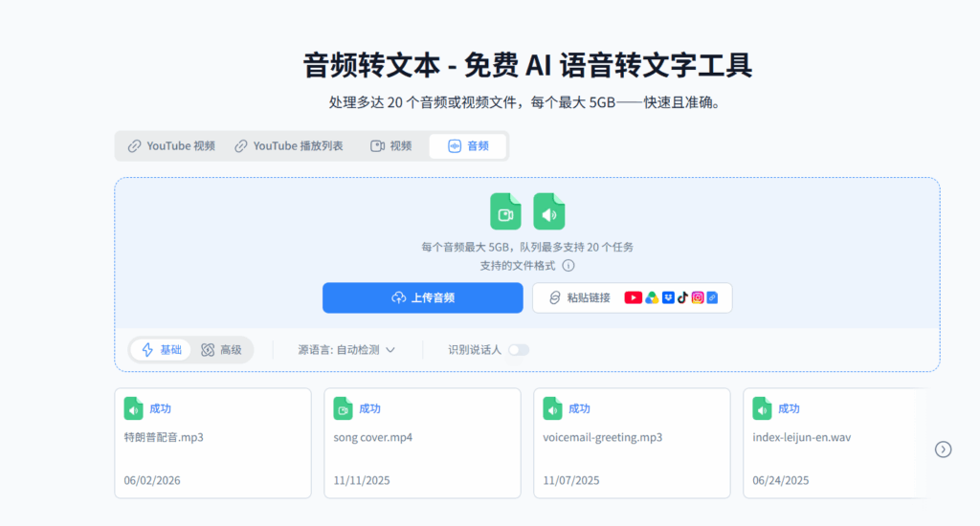Click the audio icon on voicemail-greeting.mp3 card
Screen dimensions: 980x526
pyautogui.click(x=552, y=408)
